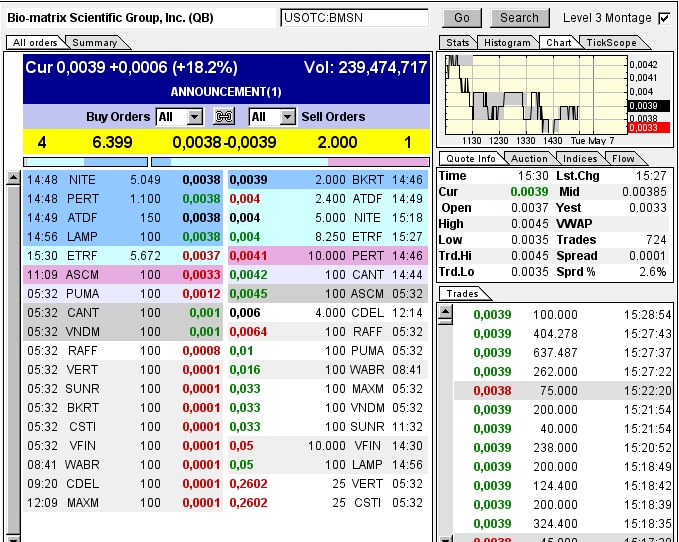Click the Go button
679x542 pixels.
click(x=462, y=18)
